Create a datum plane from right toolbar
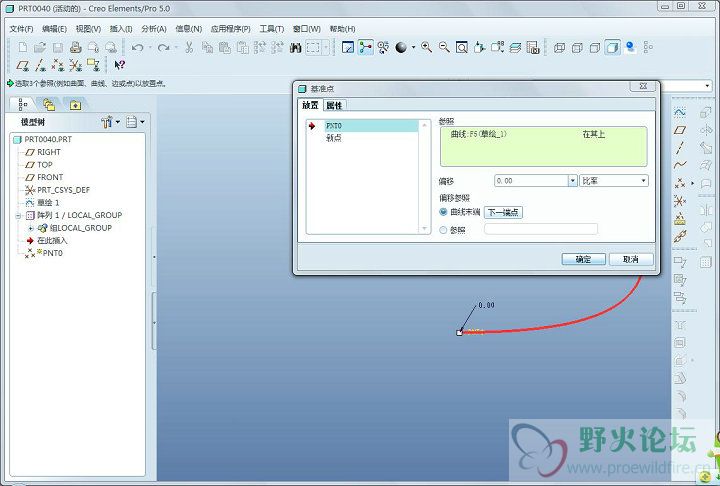 click(x=680, y=130)
